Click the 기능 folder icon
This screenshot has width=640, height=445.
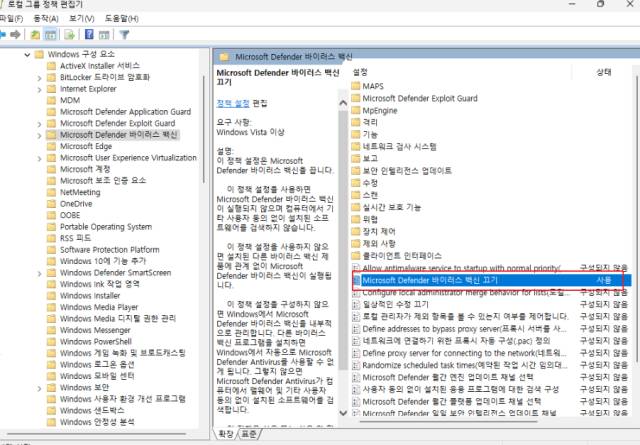pyautogui.click(x=356, y=134)
